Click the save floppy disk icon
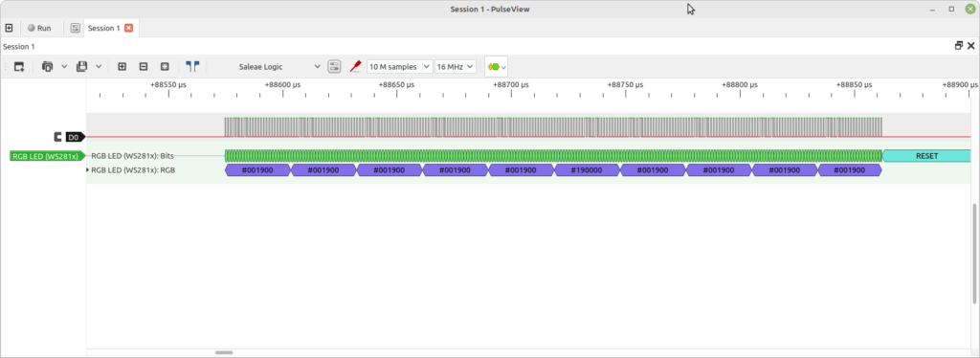The height and width of the screenshot is (358, 980). point(82,66)
